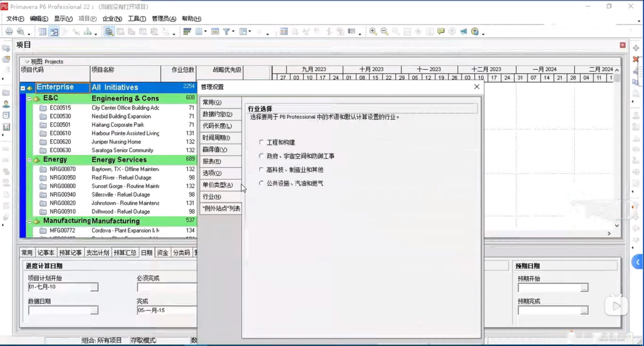Click the Add plus icon on right sidebar
Image resolution: width=644 pixels, height=346 pixels.
coord(636,48)
